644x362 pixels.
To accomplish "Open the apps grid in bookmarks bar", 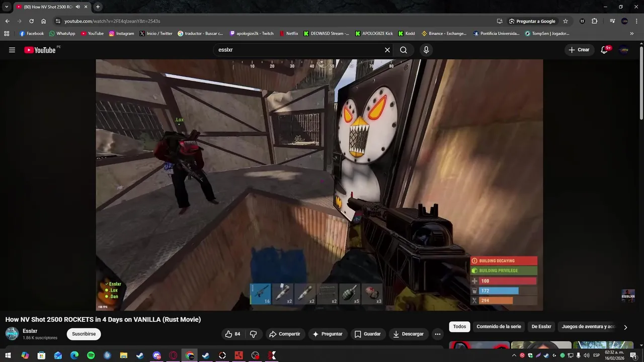I will pos(7,34).
